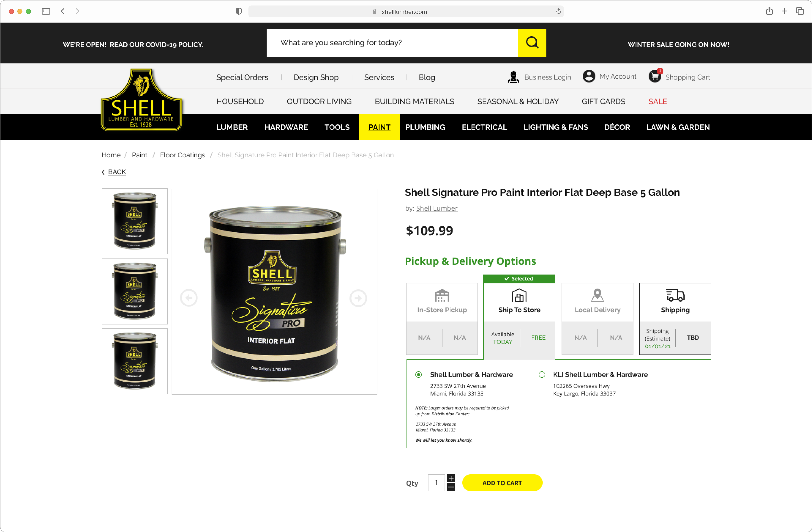Click the Shell Lumber logo
The height and width of the screenshot is (532, 812).
click(x=141, y=100)
